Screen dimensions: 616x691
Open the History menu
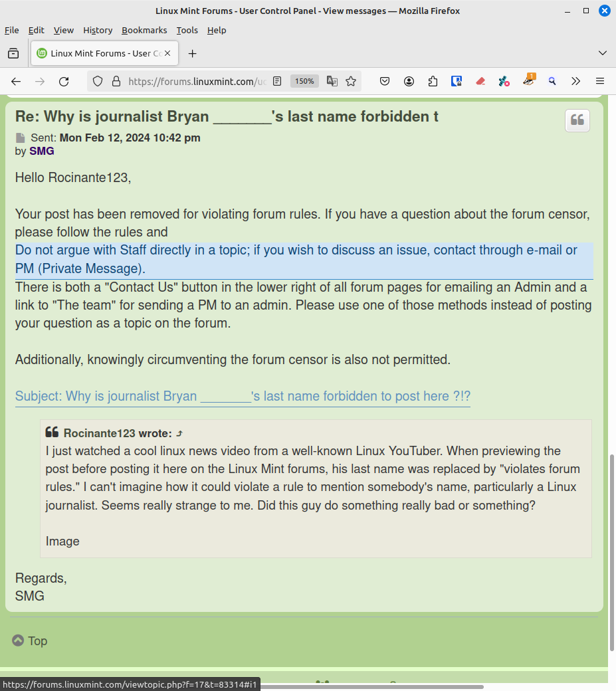click(x=98, y=30)
